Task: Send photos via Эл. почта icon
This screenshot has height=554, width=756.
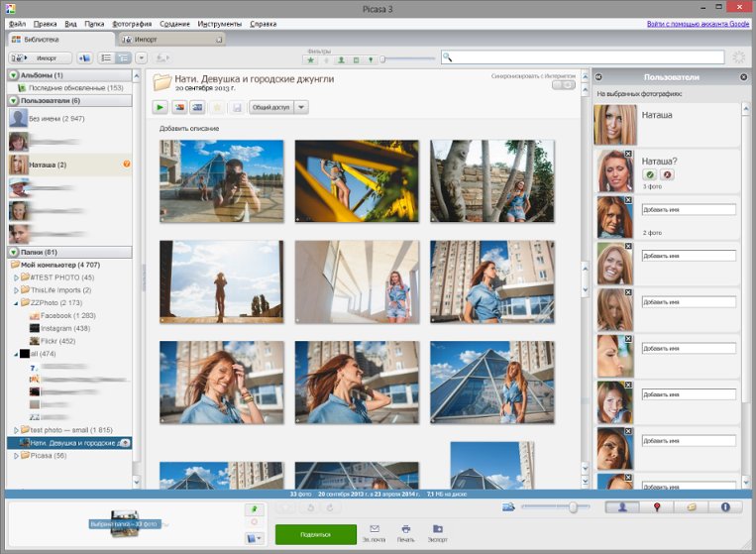Action: (375, 533)
